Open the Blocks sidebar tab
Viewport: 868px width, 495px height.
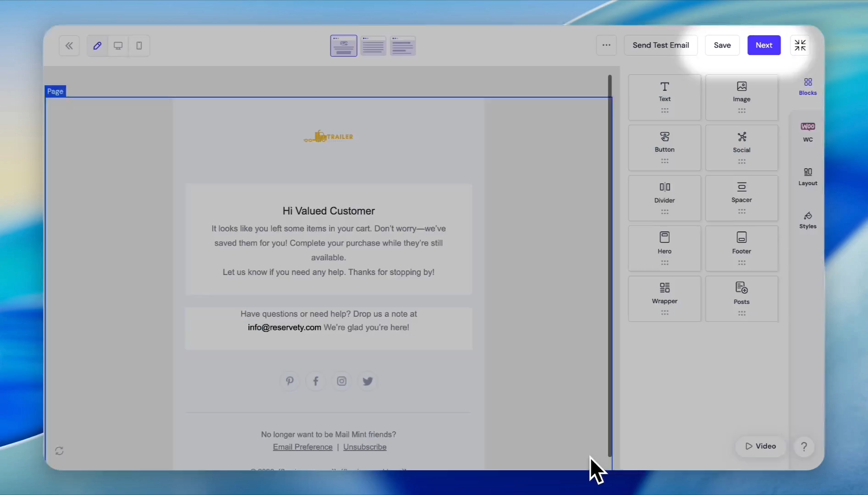808,86
